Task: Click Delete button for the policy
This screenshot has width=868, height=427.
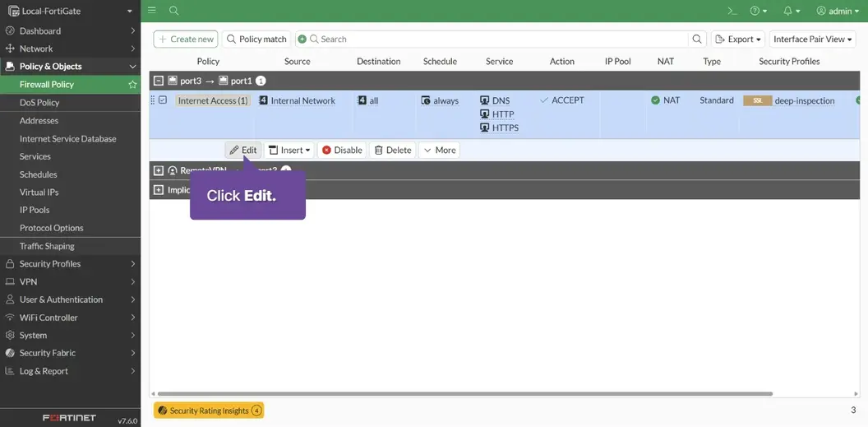Action: point(392,150)
